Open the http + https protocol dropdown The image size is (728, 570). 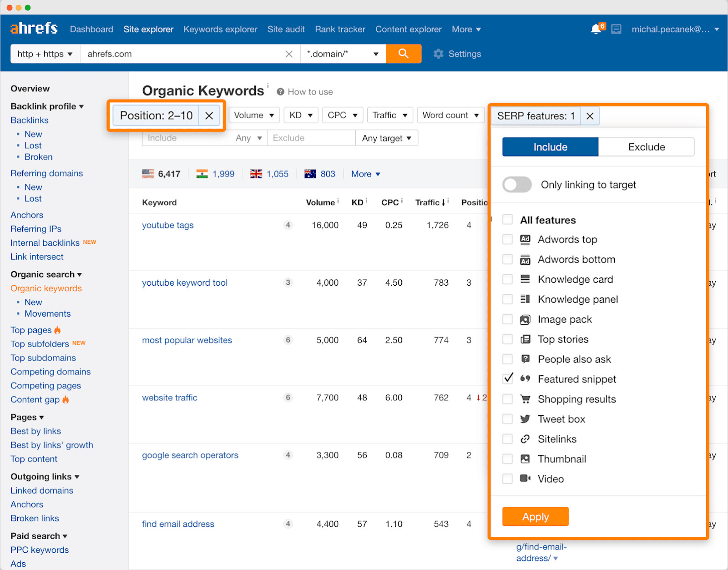click(x=45, y=54)
